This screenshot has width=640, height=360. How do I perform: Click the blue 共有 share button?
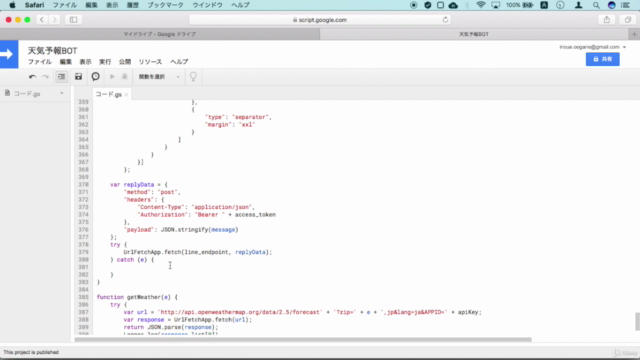602,59
